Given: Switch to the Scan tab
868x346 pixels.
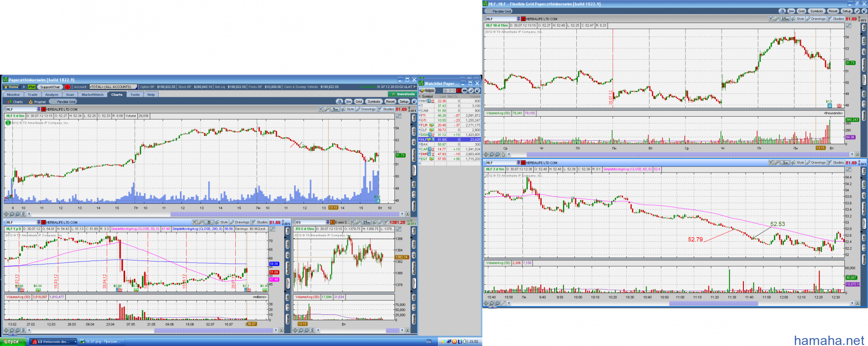Looking at the screenshot, I should tap(70, 94).
